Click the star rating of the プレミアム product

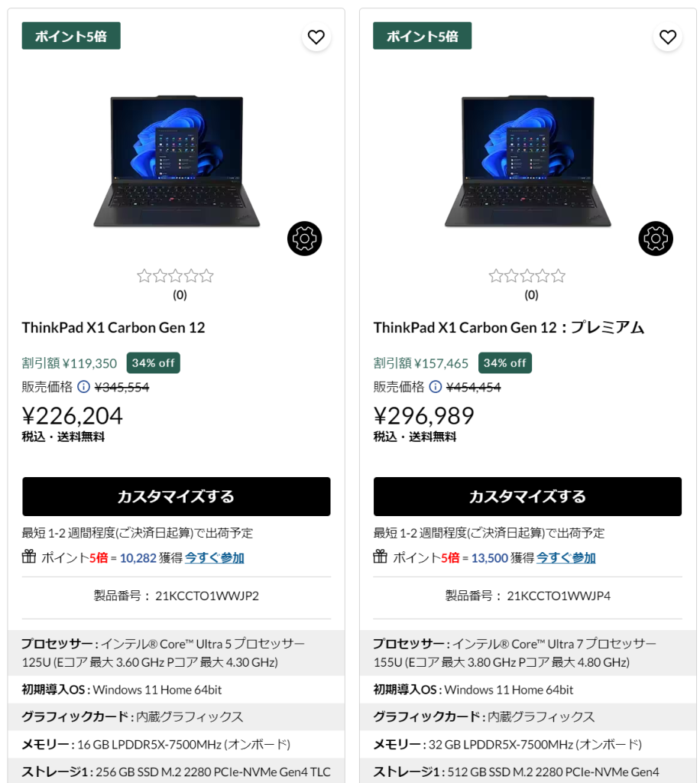(x=527, y=275)
